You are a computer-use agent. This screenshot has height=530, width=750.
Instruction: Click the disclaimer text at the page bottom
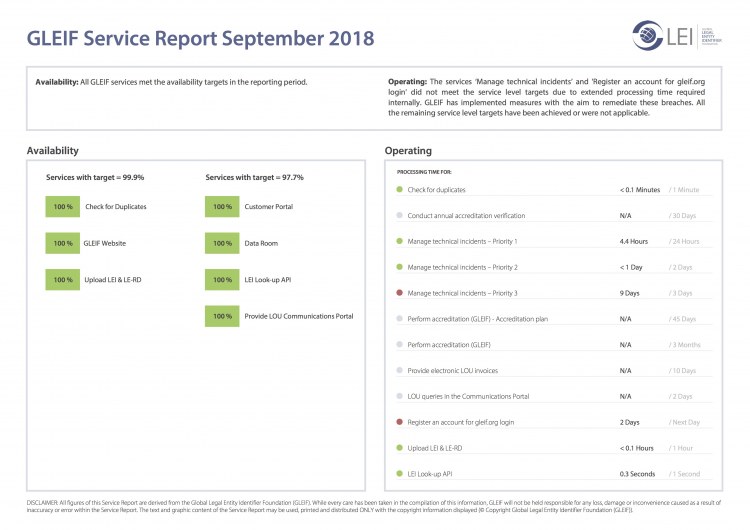pyautogui.click(x=375, y=505)
